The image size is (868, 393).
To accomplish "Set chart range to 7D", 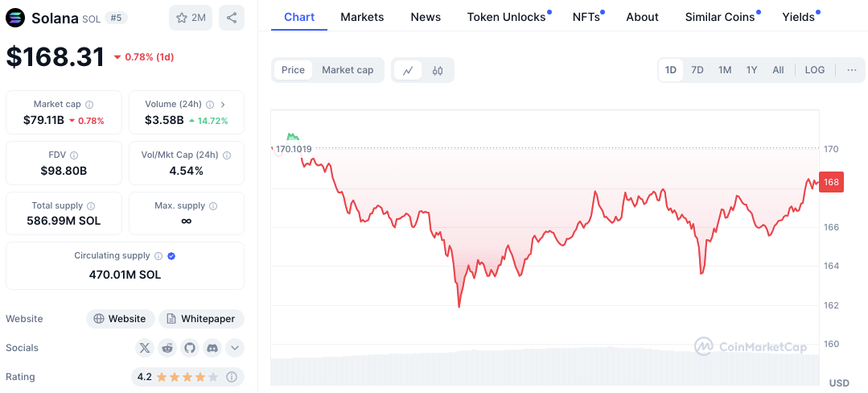I will pos(697,70).
